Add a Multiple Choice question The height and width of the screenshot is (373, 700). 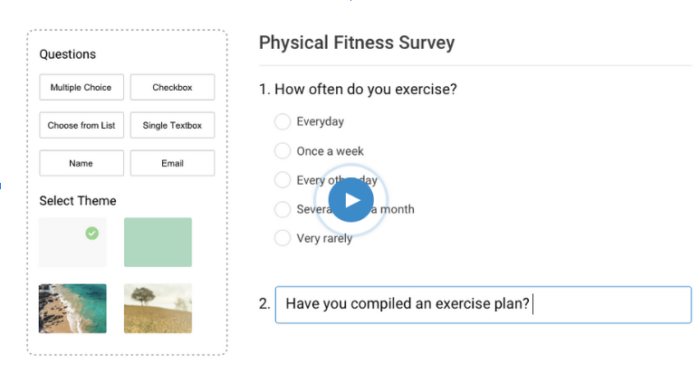(x=81, y=87)
